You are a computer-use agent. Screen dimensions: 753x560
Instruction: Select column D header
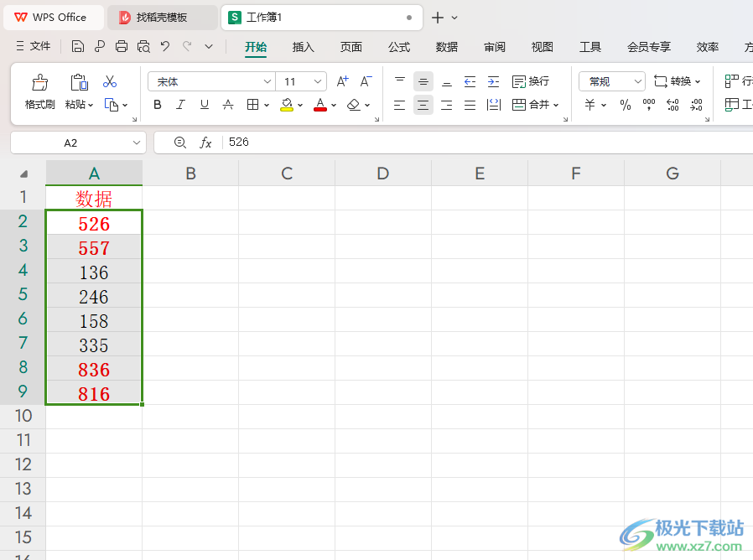click(x=382, y=174)
